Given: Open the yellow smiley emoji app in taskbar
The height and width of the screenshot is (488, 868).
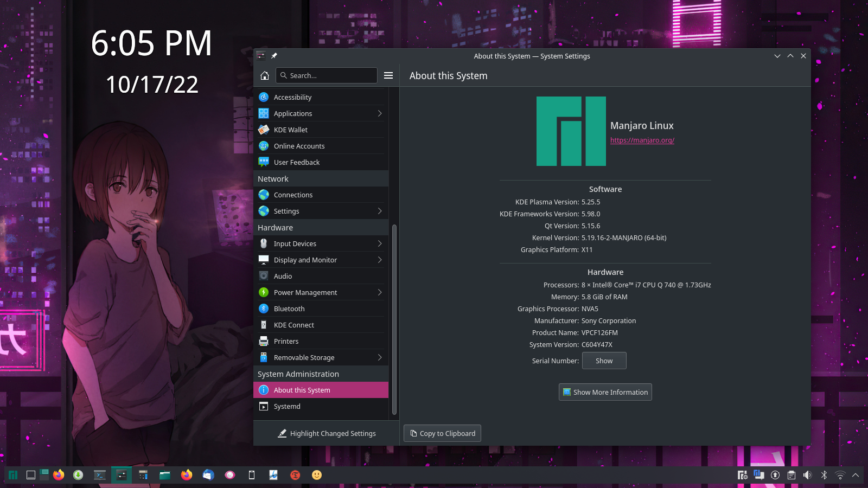Looking at the screenshot, I should 317,475.
